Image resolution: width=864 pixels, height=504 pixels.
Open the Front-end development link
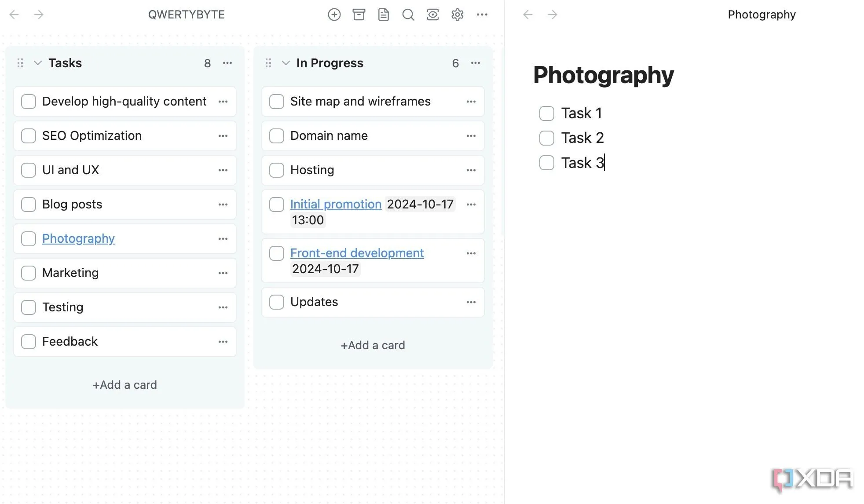[x=357, y=253]
